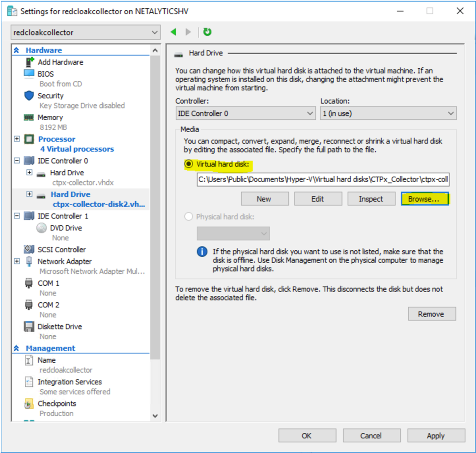Click the Add Hardware icon
Viewport: 476px width, 453px height.
coord(29,62)
